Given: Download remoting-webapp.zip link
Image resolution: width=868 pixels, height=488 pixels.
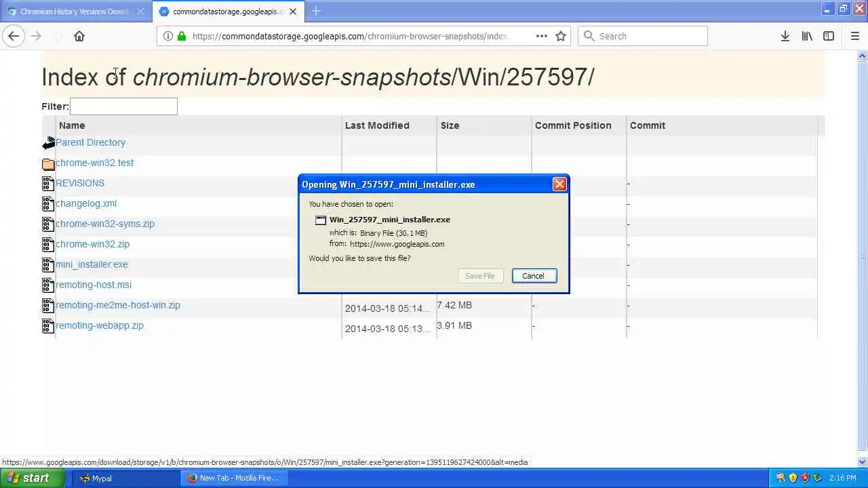Looking at the screenshot, I should coord(100,325).
